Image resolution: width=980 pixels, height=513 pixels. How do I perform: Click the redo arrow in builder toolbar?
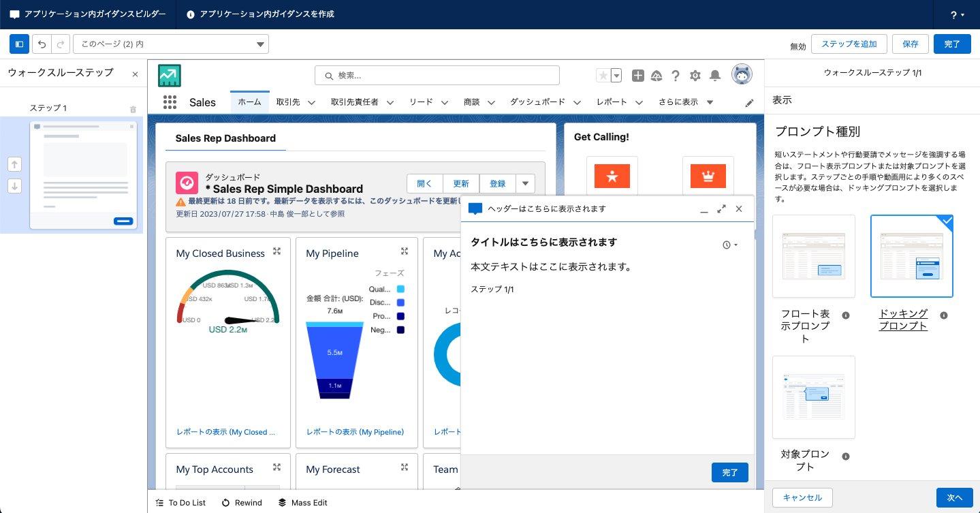point(61,44)
